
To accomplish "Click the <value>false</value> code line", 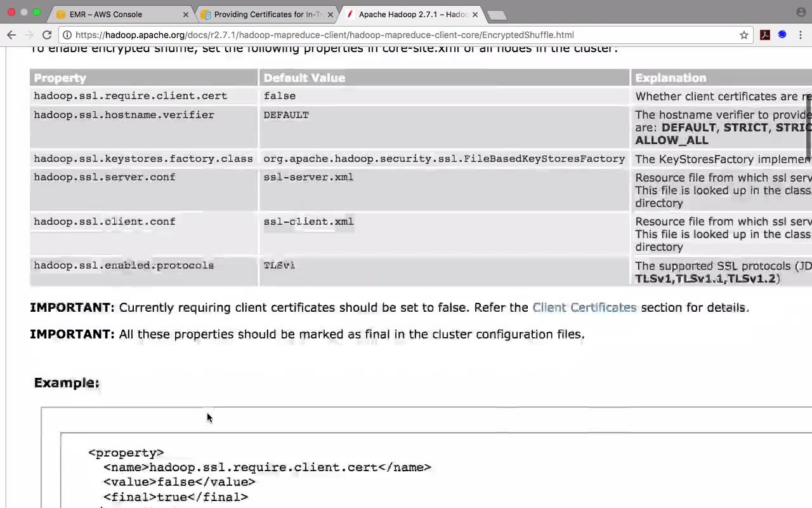I will (180, 482).
